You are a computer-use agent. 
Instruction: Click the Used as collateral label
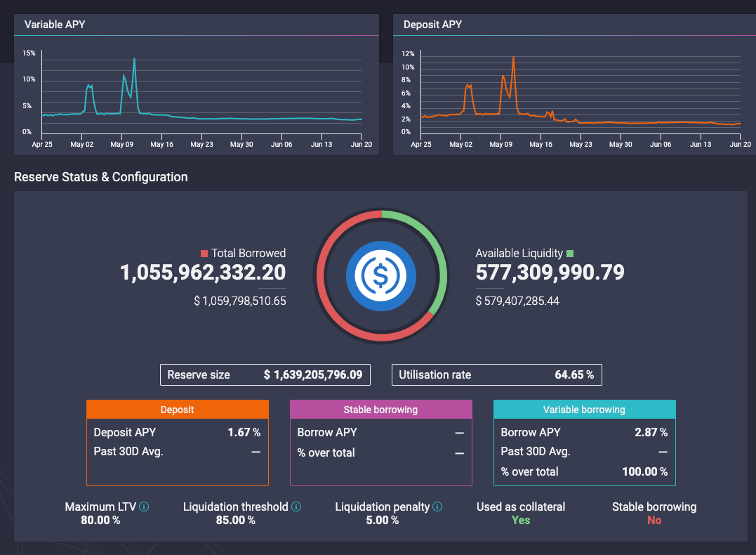pyautogui.click(x=521, y=507)
